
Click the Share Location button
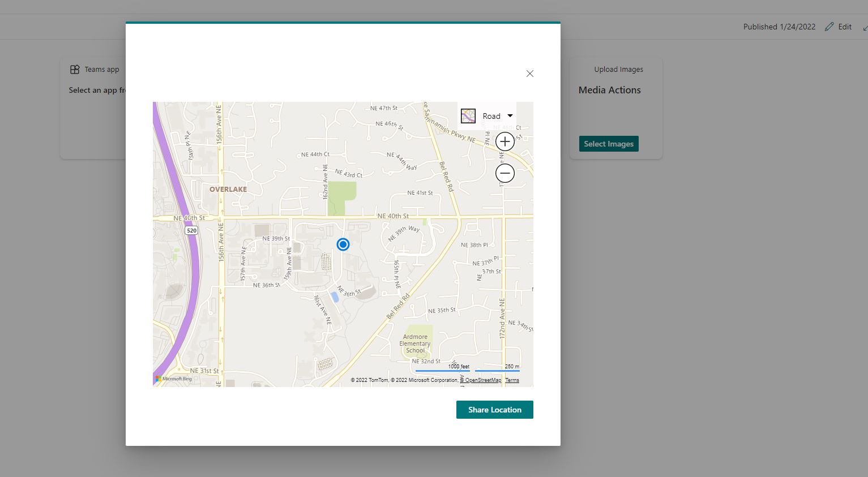[x=494, y=409]
